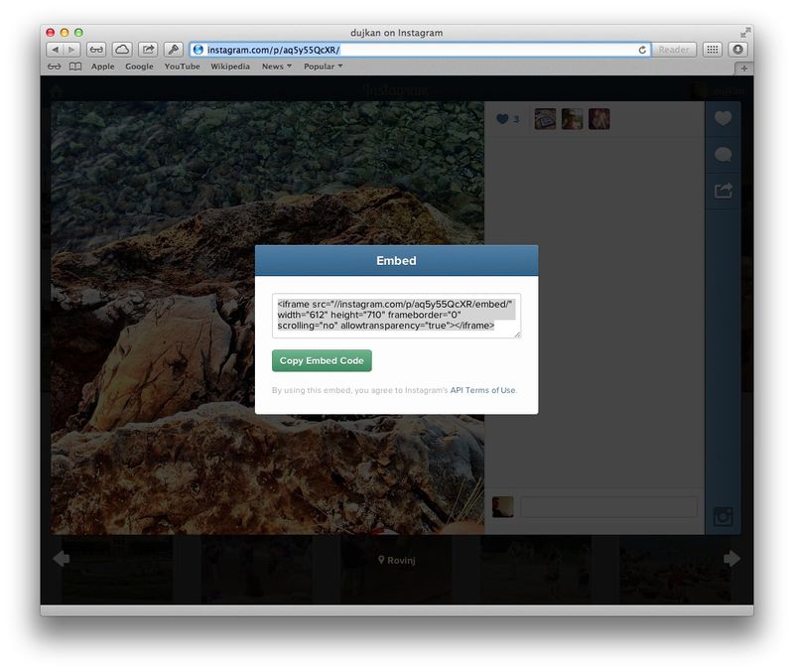This screenshot has width=794, height=672.
Task: Enter full screen with the expand arrows
Action: coord(745,33)
